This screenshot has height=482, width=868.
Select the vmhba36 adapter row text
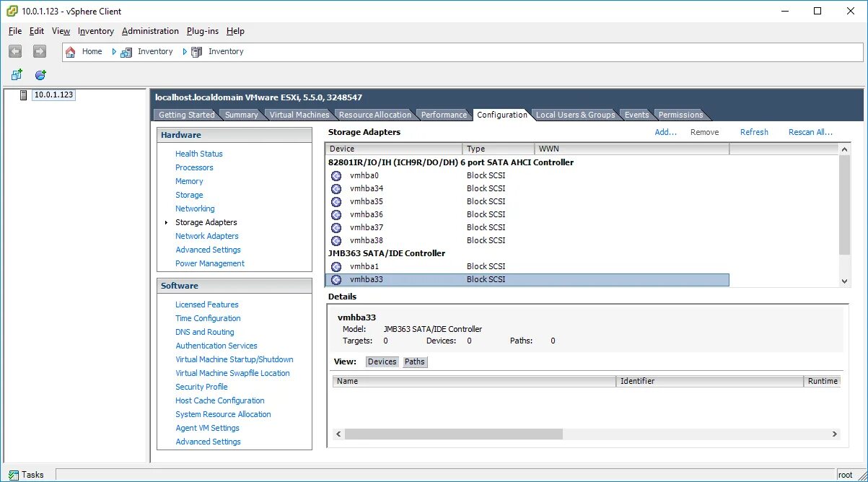click(x=367, y=215)
